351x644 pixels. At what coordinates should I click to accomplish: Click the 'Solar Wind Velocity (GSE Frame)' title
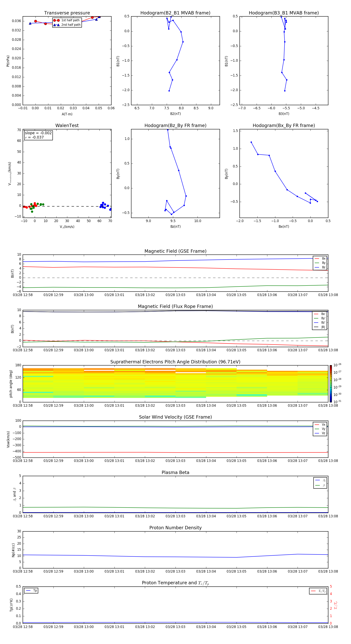pos(175,417)
